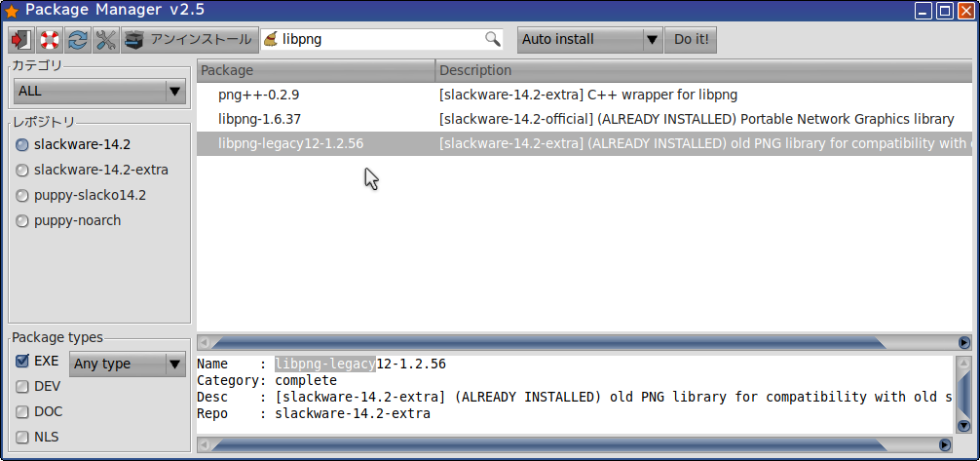Click the アンインストール uninstall button
Screen dimensions: 980x461
tap(189, 39)
